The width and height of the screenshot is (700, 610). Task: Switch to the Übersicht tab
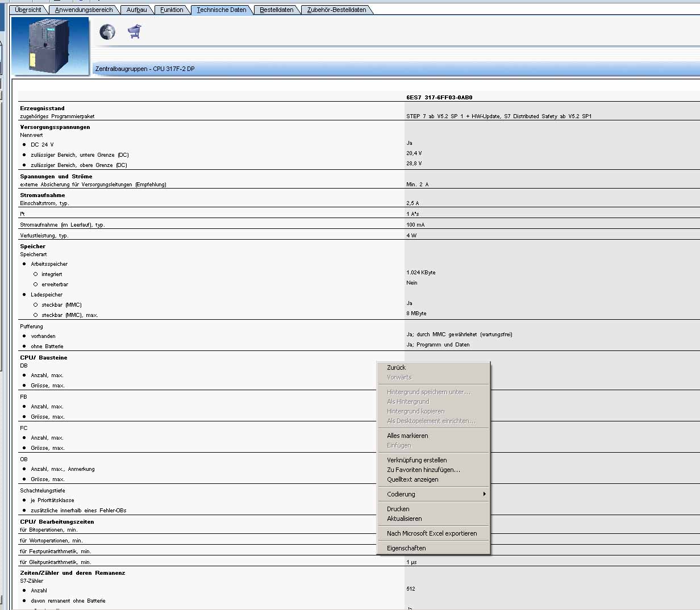pyautogui.click(x=28, y=10)
